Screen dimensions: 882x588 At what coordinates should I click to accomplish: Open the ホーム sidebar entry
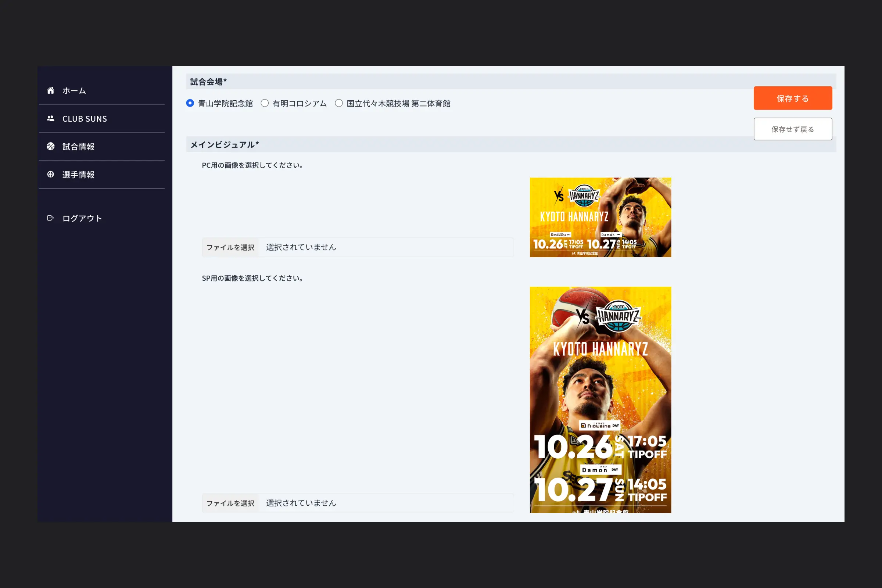coord(74,90)
